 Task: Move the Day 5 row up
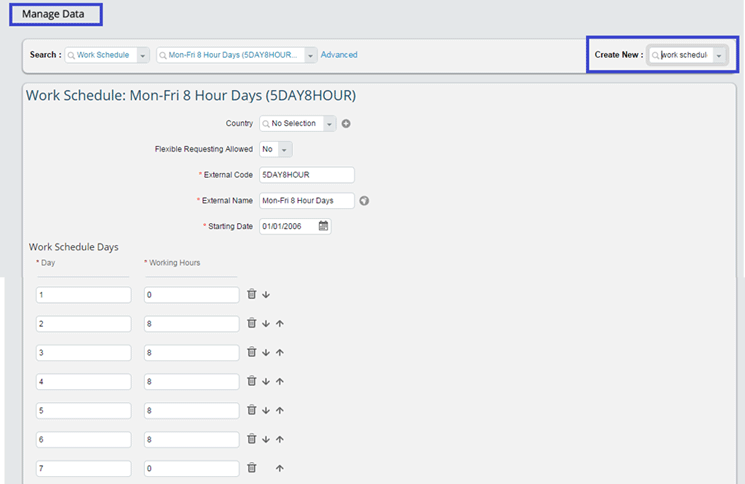click(x=280, y=410)
